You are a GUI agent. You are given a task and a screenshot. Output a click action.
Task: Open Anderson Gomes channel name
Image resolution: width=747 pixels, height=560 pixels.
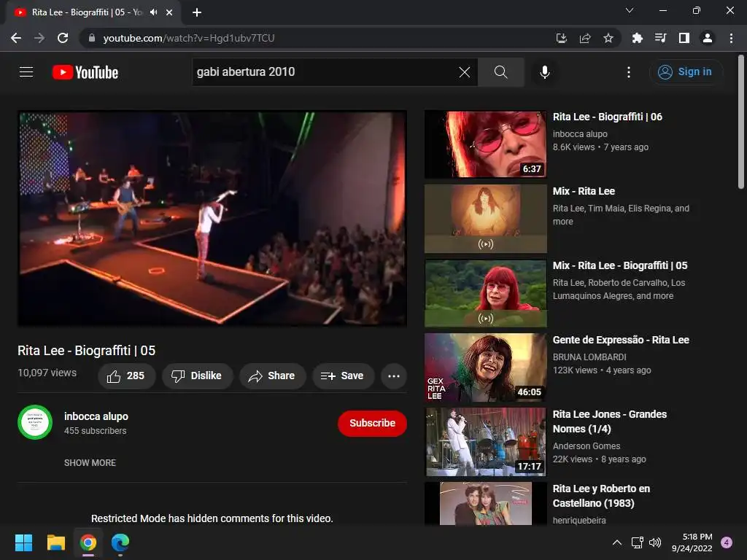click(587, 446)
